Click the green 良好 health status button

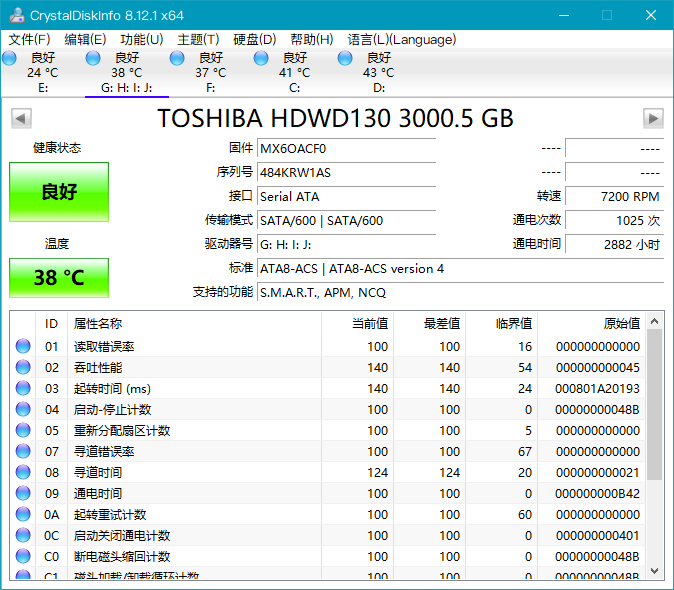coord(59,192)
